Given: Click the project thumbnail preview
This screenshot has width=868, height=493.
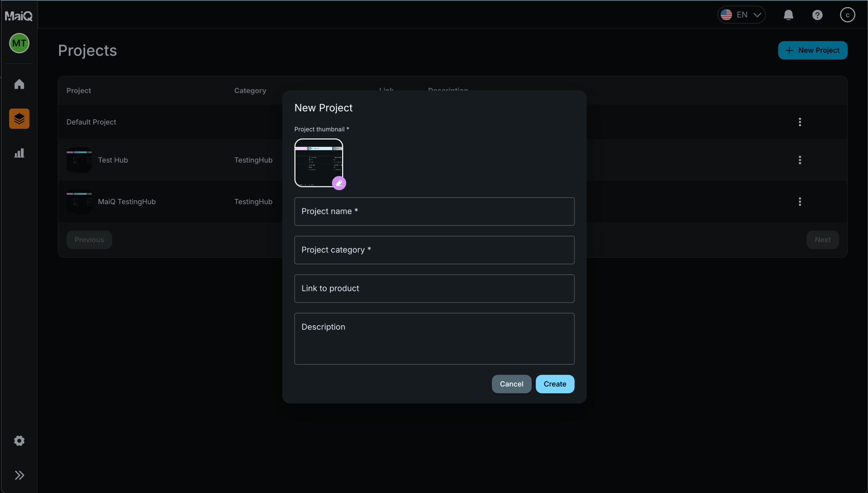Looking at the screenshot, I should 318,162.
